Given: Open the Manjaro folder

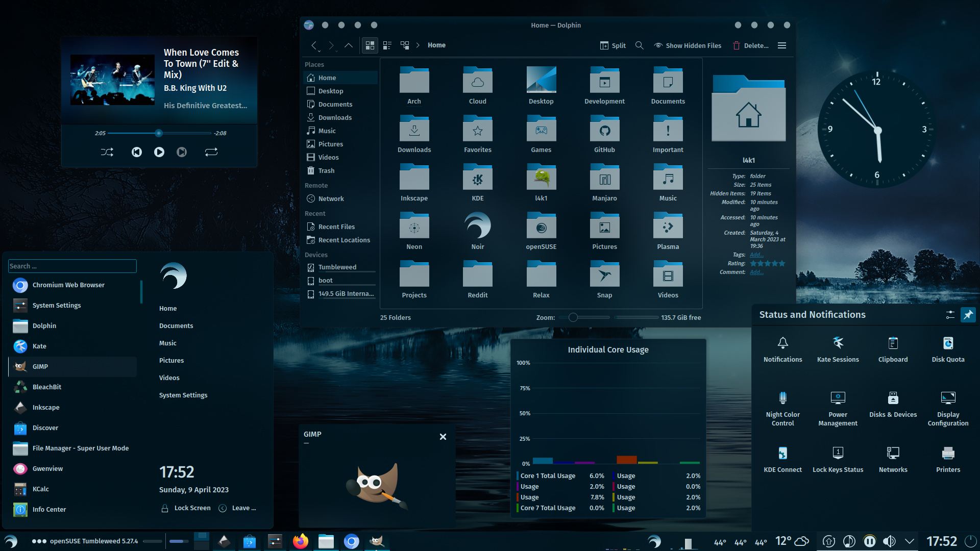Looking at the screenshot, I should [x=604, y=183].
